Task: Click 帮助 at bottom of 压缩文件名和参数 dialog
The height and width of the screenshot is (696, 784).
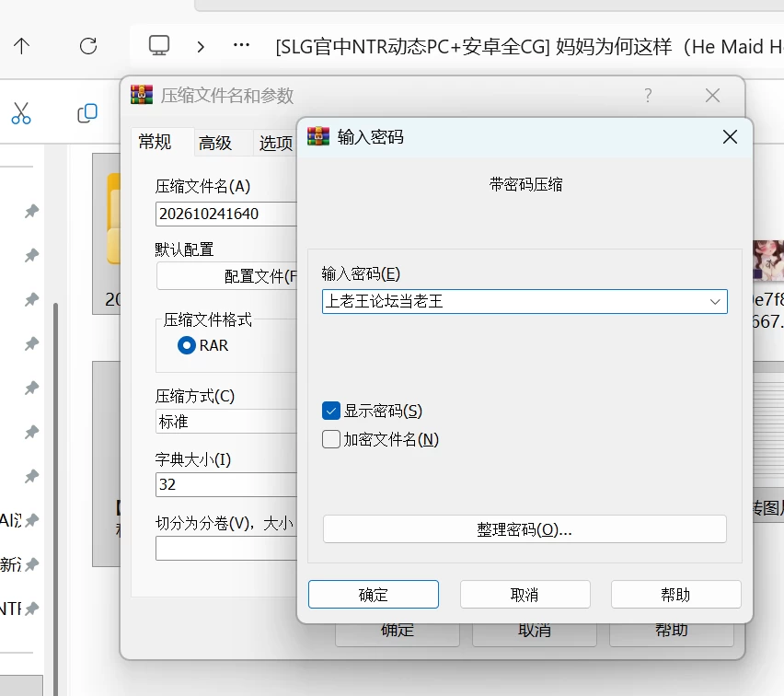Action: pyautogui.click(x=672, y=633)
